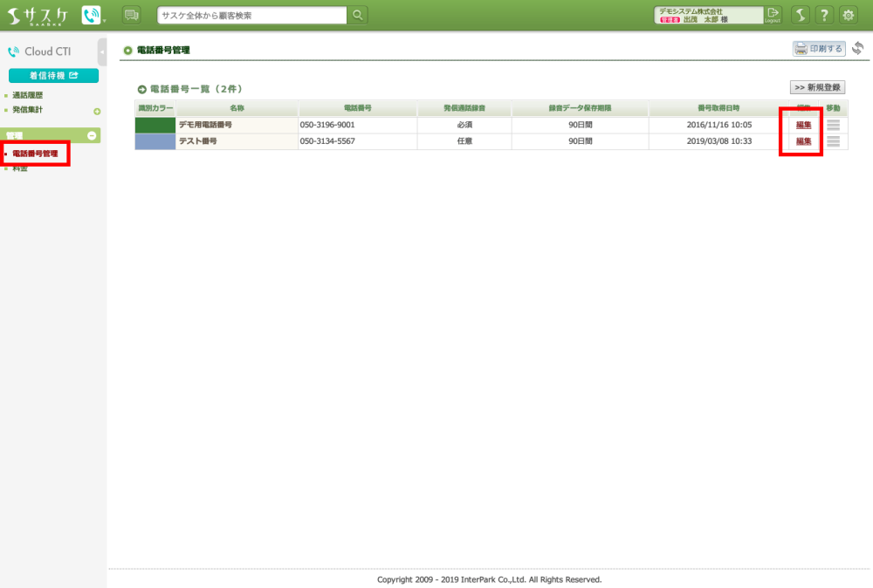Image resolution: width=873 pixels, height=588 pixels.
Task: Click the light blue color swatch
Action: [155, 141]
